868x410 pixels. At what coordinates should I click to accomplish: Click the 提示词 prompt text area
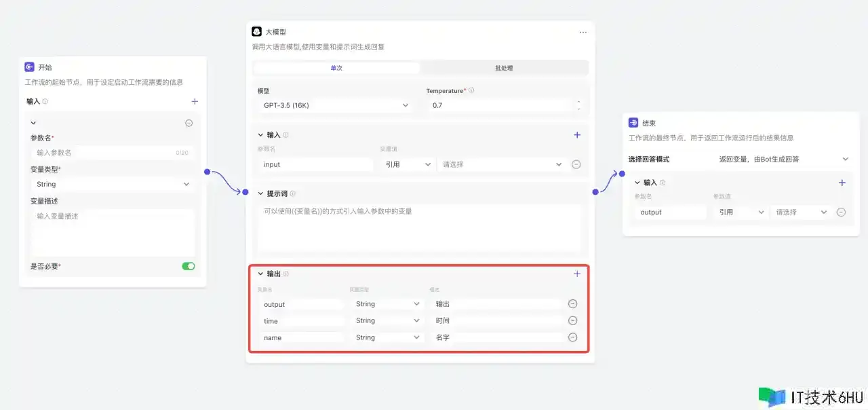pos(418,227)
